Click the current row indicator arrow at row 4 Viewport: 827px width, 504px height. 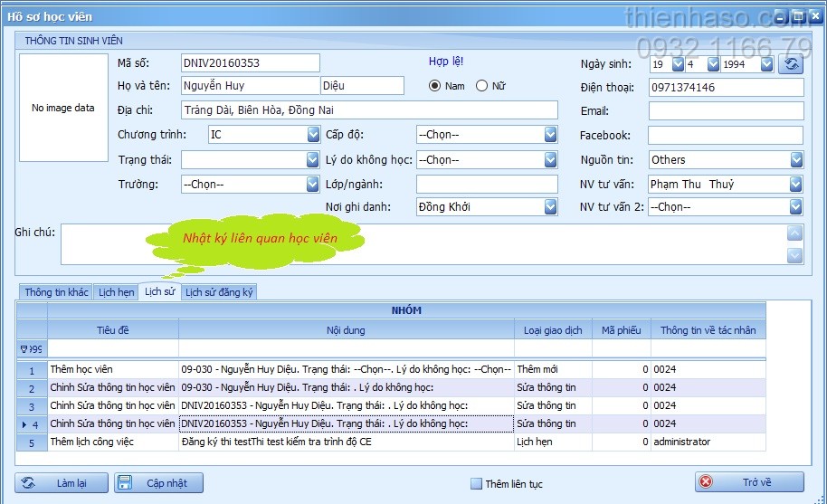coord(24,423)
